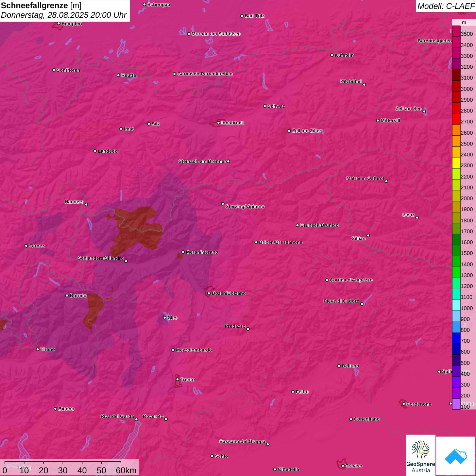Click the Lienz location dot
Viewport: 476px width, 476px height.
tap(417, 218)
